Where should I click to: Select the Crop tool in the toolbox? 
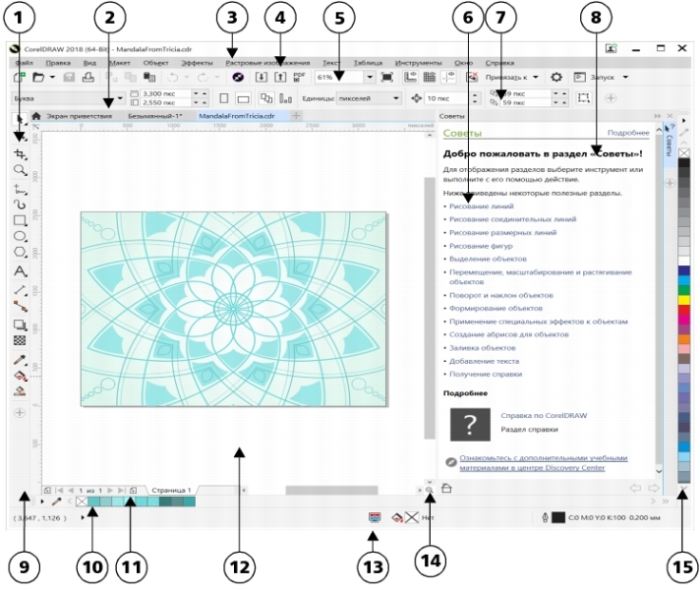coord(20,154)
